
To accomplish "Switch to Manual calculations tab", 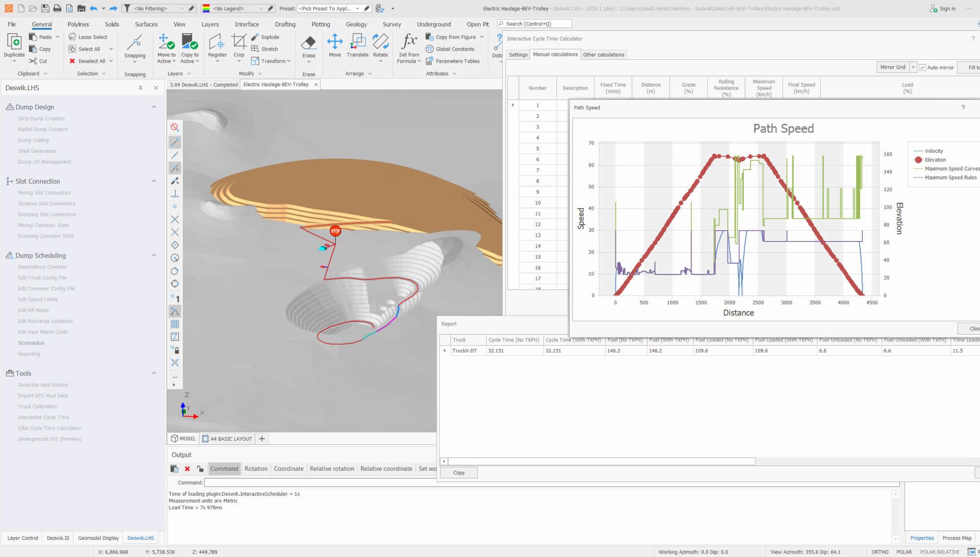I will click(x=555, y=54).
